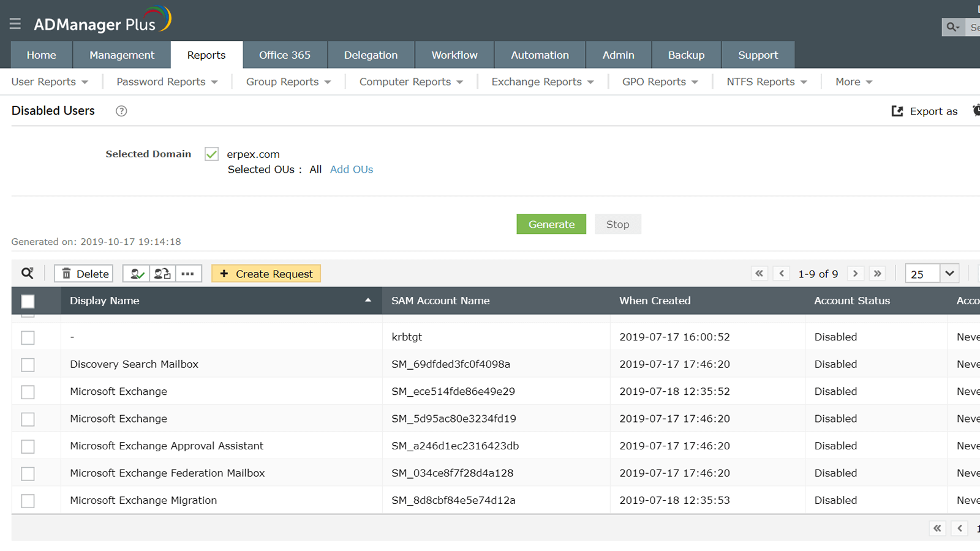The image size is (980, 551).
Task: Click the search icon above the table
Action: [x=28, y=273]
